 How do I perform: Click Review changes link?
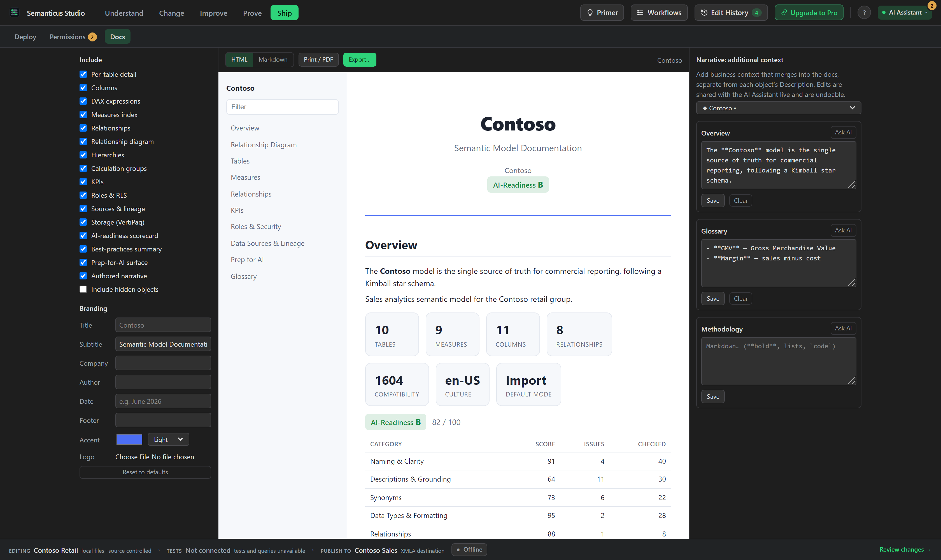pos(905,549)
